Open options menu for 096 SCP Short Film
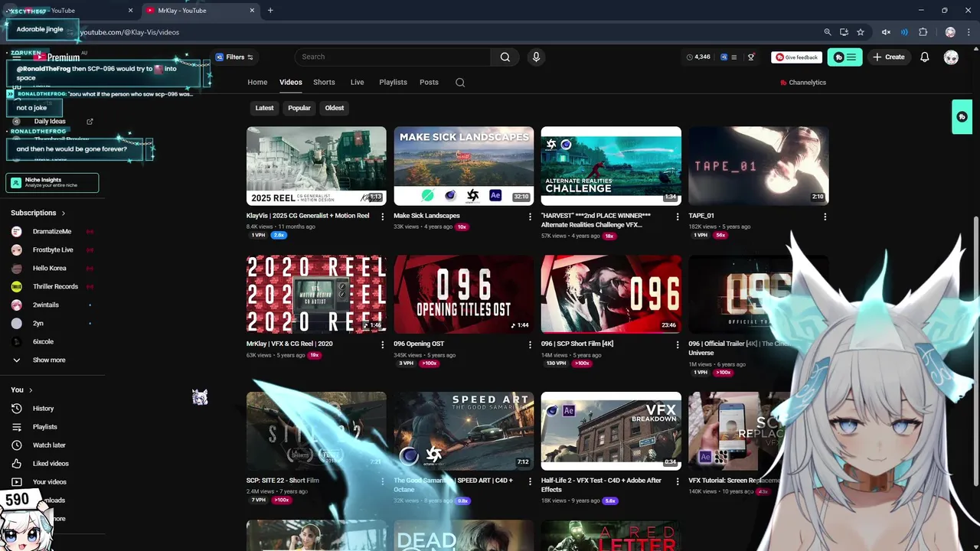The height and width of the screenshot is (551, 980). [x=677, y=344]
